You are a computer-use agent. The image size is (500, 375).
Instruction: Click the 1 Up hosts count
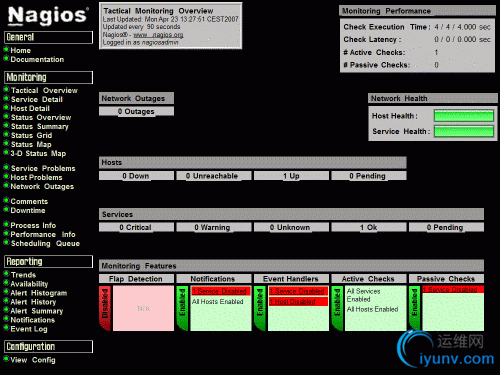click(291, 176)
